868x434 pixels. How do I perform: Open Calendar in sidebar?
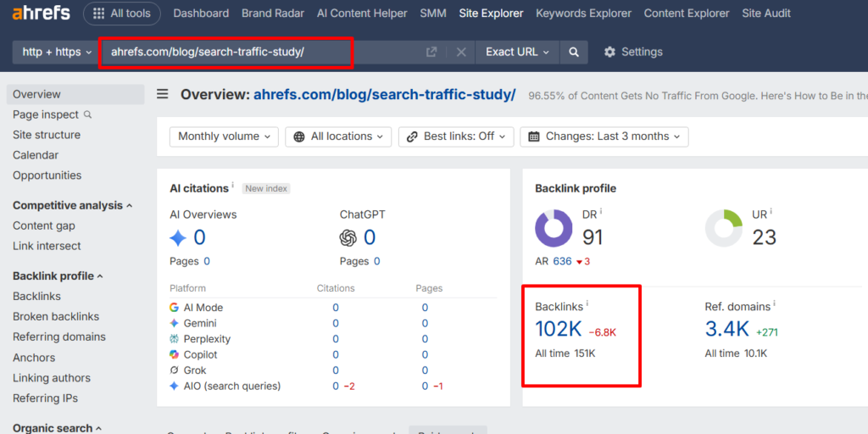[x=36, y=155]
